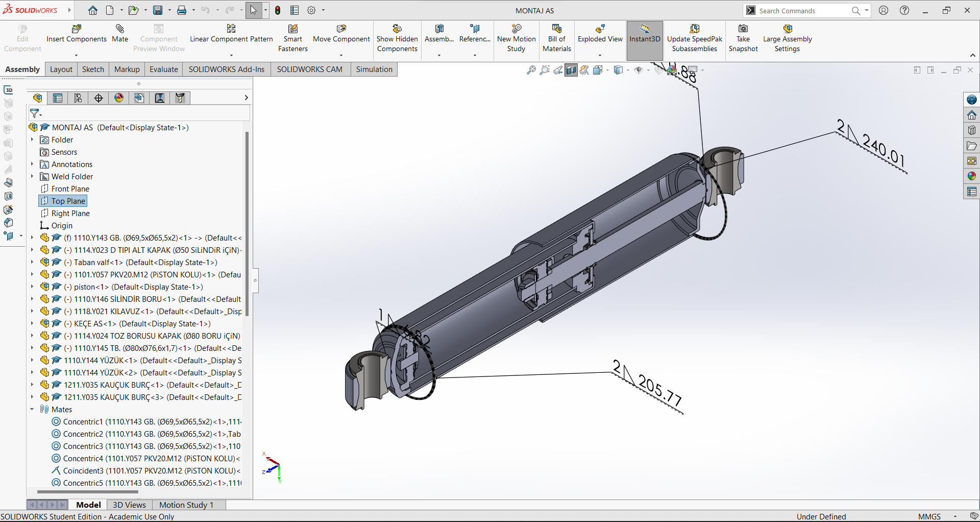Switch to the Evaluate tab
The height and width of the screenshot is (522, 980).
[163, 69]
